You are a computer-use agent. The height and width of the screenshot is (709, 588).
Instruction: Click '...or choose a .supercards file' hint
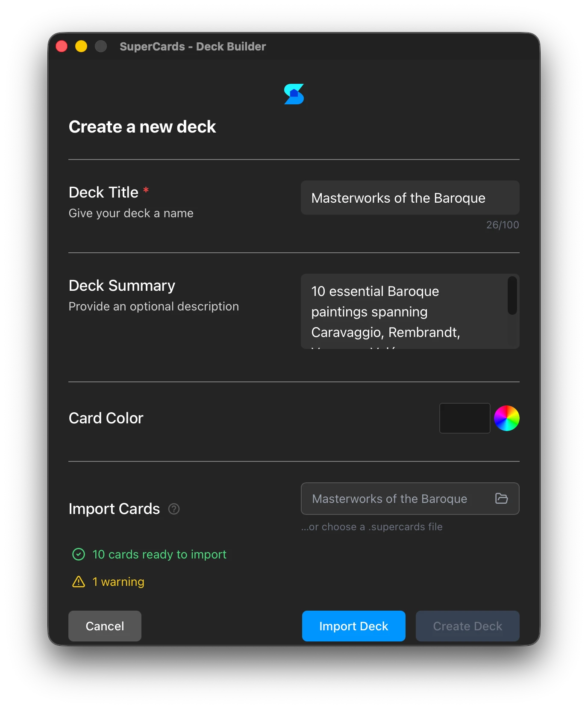click(372, 527)
